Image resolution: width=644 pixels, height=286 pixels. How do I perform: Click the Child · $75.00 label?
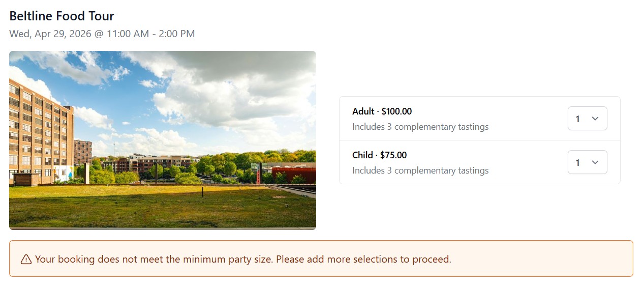click(x=379, y=155)
